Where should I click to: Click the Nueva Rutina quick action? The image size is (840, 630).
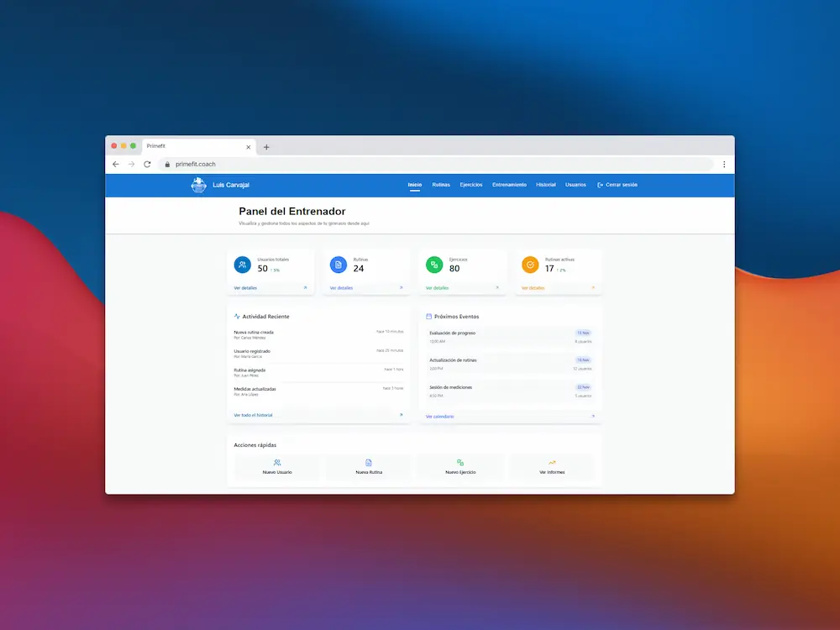point(369,466)
